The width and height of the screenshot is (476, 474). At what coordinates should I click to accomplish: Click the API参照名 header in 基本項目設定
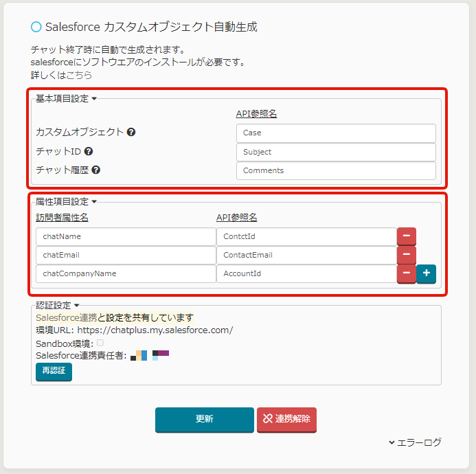coord(256,113)
